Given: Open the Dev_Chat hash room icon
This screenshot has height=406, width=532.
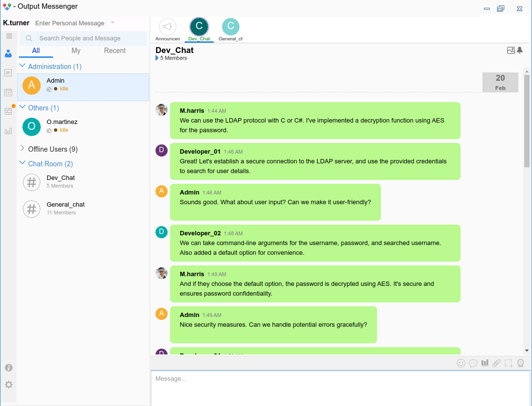Looking at the screenshot, I should click(x=32, y=182).
